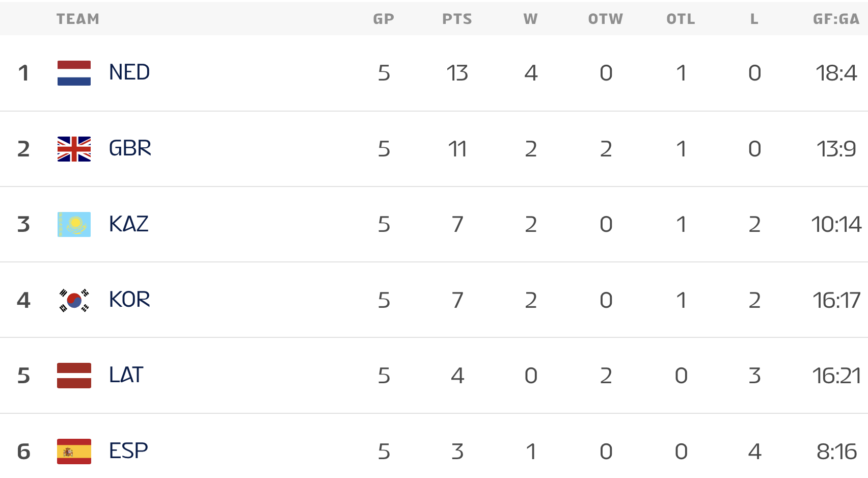Open the GBR team link
The height and width of the screenshot is (478, 868).
(130, 149)
